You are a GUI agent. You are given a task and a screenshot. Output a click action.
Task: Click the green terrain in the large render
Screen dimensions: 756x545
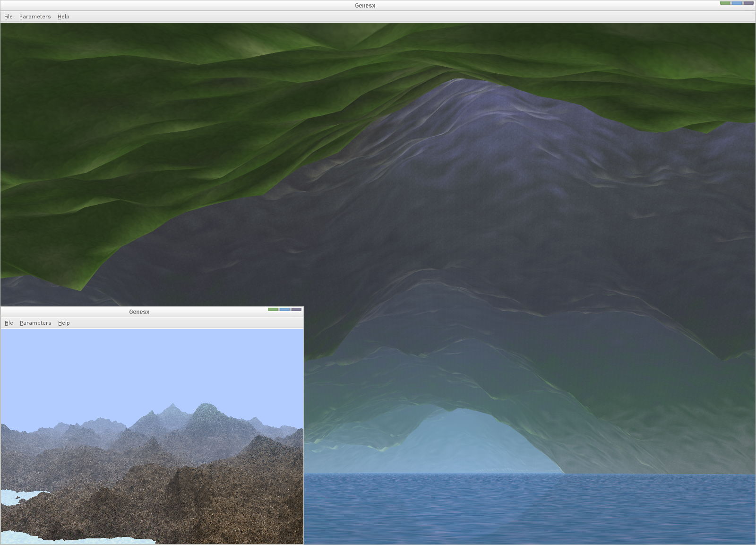click(142, 118)
